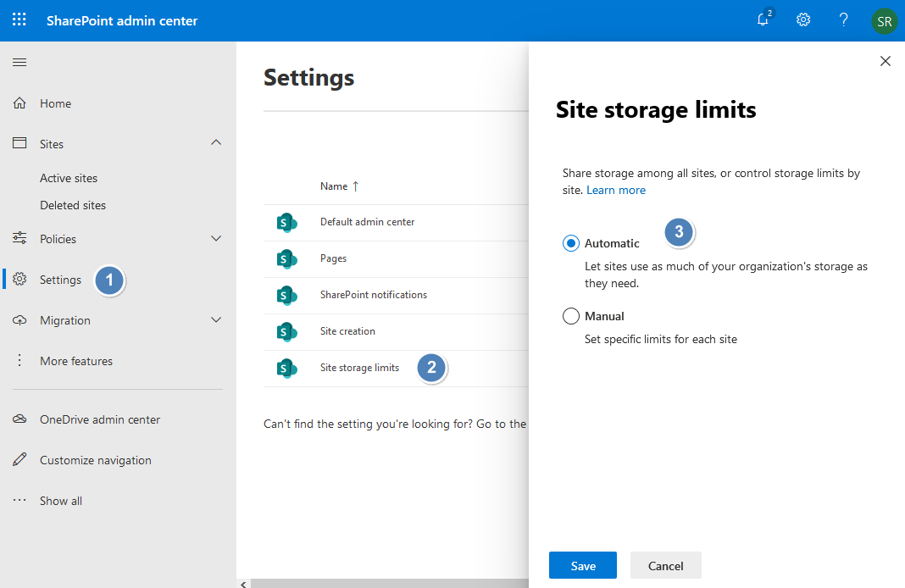Open the notifications bell
This screenshot has height=588, width=905.
(762, 19)
